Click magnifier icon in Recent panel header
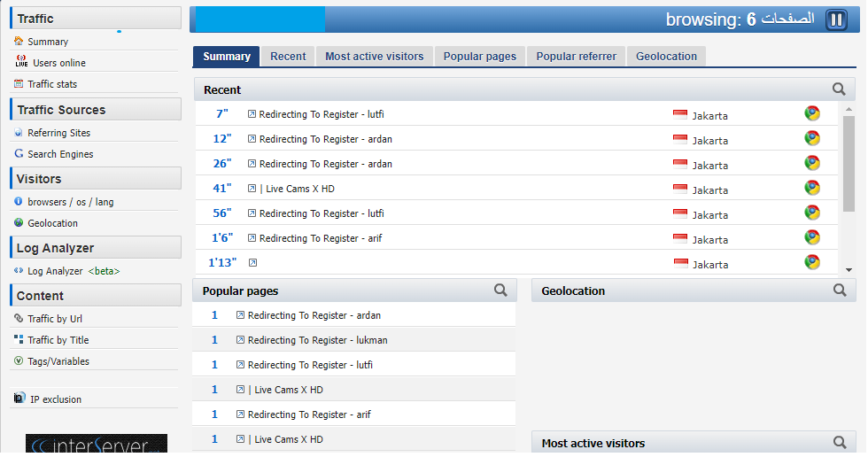The height and width of the screenshot is (457, 868). click(839, 89)
